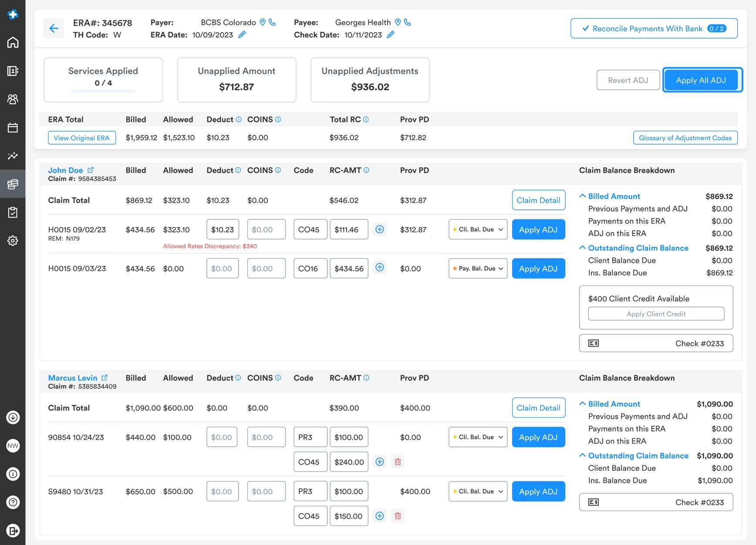756x545 pixels.
Task: Edit the Check Date with pencil icon
Action: 391,35
